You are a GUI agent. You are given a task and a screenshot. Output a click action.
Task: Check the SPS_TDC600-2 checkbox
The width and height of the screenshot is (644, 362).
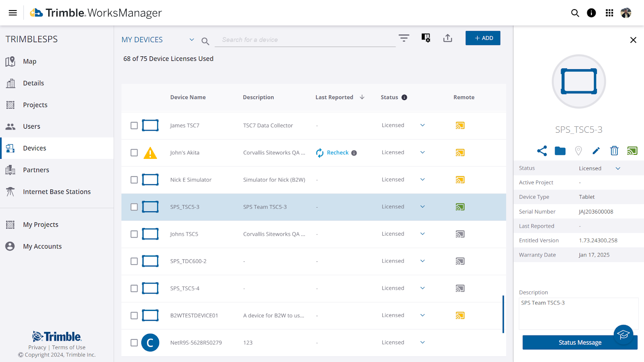(x=134, y=261)
